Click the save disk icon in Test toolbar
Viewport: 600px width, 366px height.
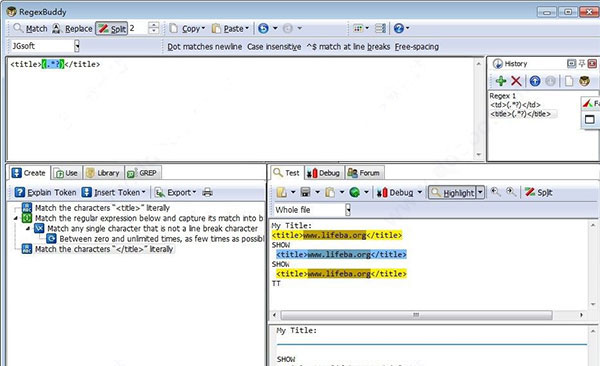click(x=305, y=192)
